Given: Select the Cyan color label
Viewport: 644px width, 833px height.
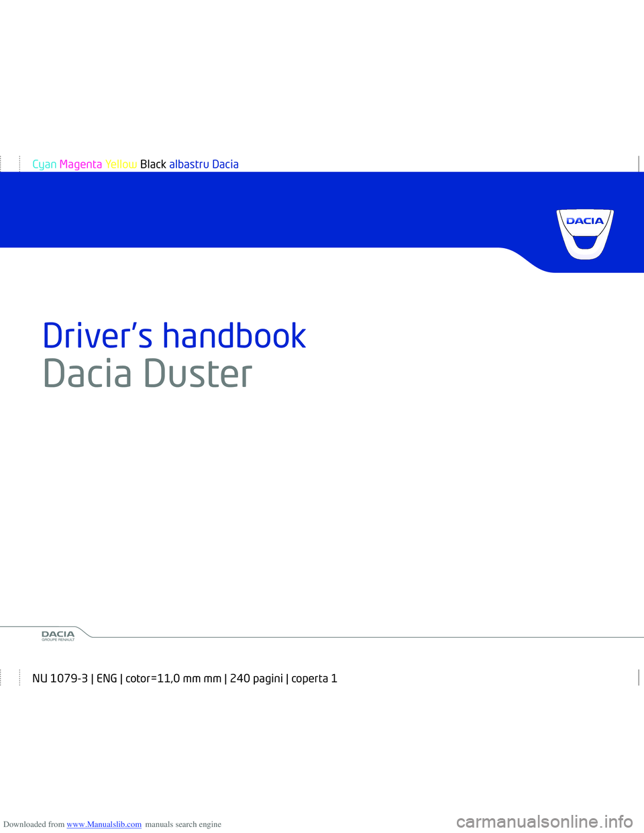Looking at the screenshot, I should 44,164.
